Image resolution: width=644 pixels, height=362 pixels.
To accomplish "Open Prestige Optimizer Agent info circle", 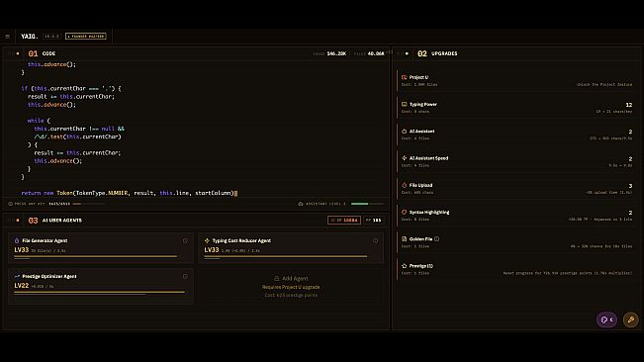I will [185, 276].
